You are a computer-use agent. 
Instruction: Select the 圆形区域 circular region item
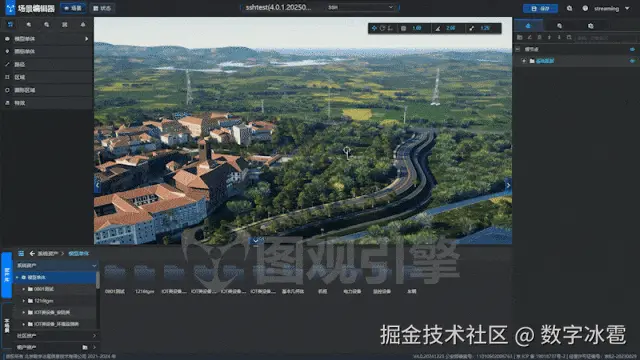click(47, 90)
